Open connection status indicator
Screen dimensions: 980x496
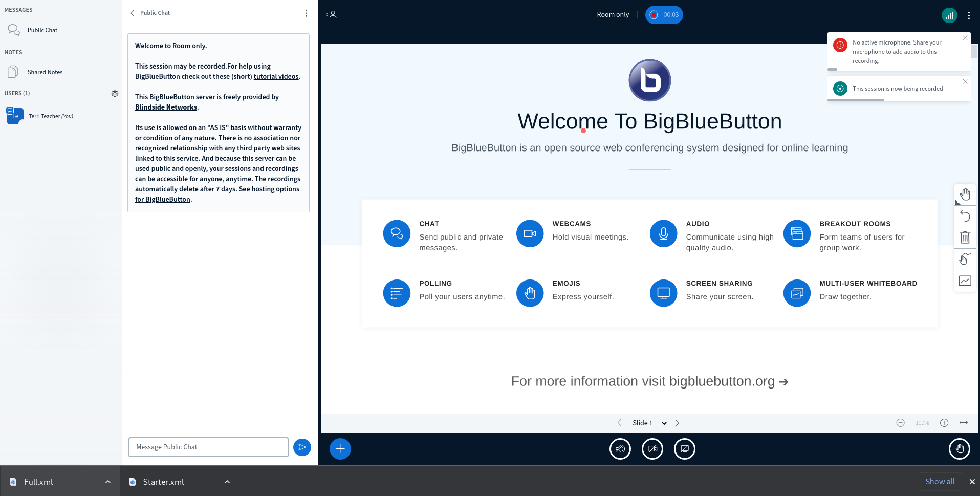coord(949,15)
